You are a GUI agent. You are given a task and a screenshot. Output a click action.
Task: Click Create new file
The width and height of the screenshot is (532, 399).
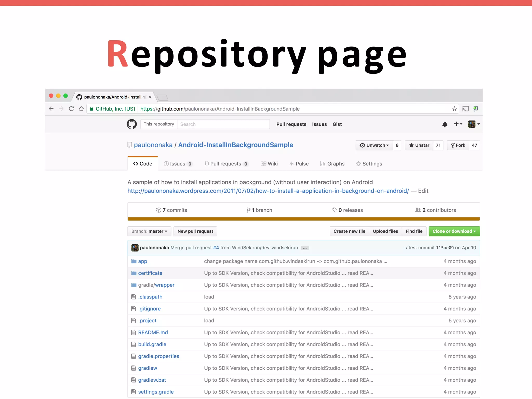click(x=349, y=231)
